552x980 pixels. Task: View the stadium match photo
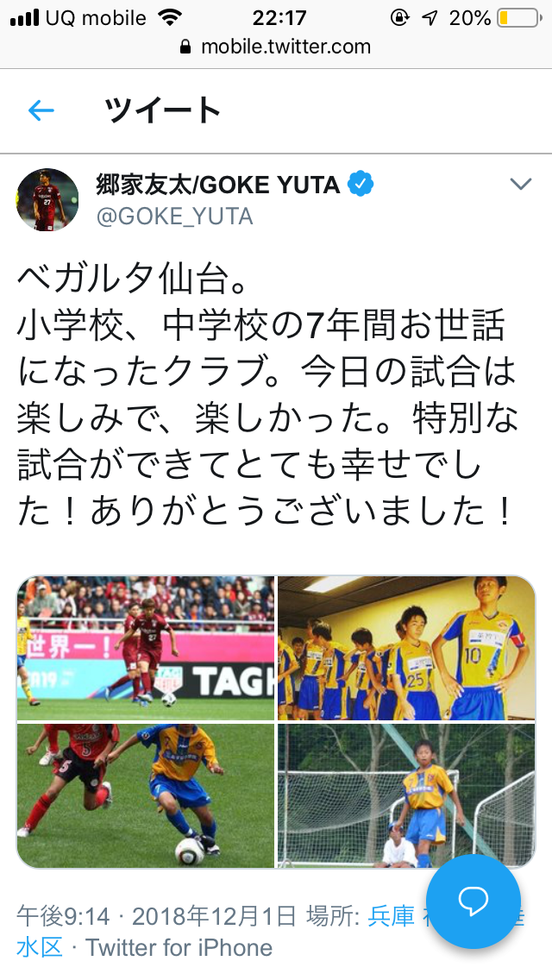[146, 648]
